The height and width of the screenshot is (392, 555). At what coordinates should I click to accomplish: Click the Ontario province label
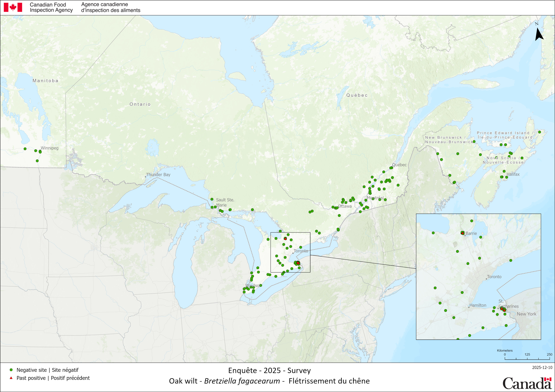pos(140,104)
